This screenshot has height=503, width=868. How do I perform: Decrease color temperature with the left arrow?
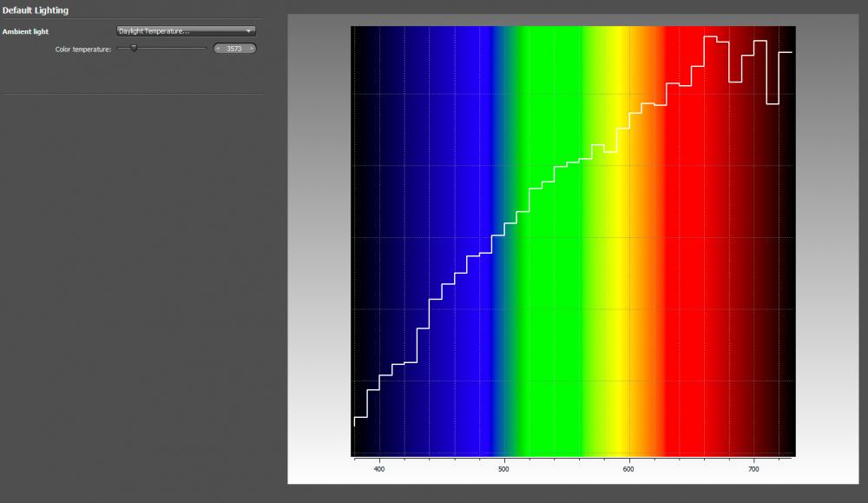pyautogui.click(x=218, y=49)
